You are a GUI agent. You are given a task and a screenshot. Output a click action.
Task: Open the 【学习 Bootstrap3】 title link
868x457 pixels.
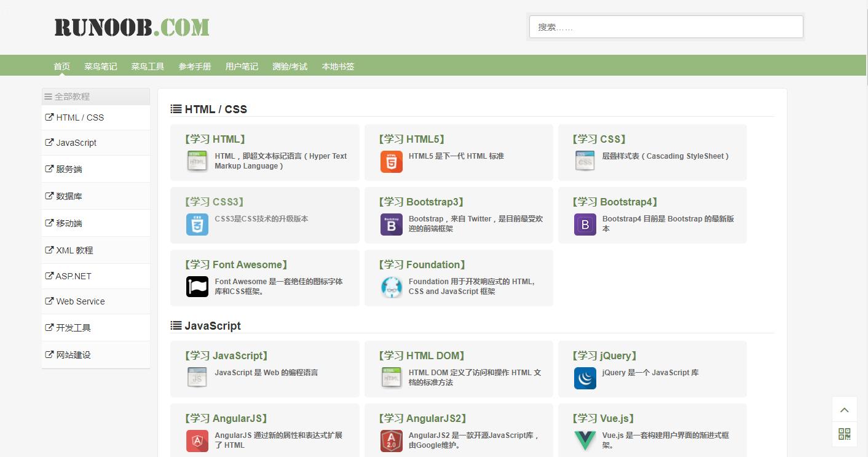click(x=422, y=202)
